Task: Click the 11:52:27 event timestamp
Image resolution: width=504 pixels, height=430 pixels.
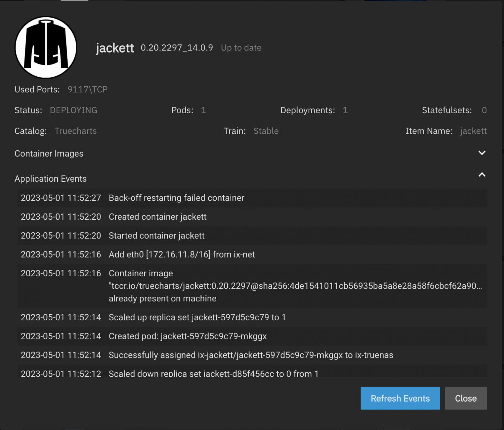Action: [61, 198]
